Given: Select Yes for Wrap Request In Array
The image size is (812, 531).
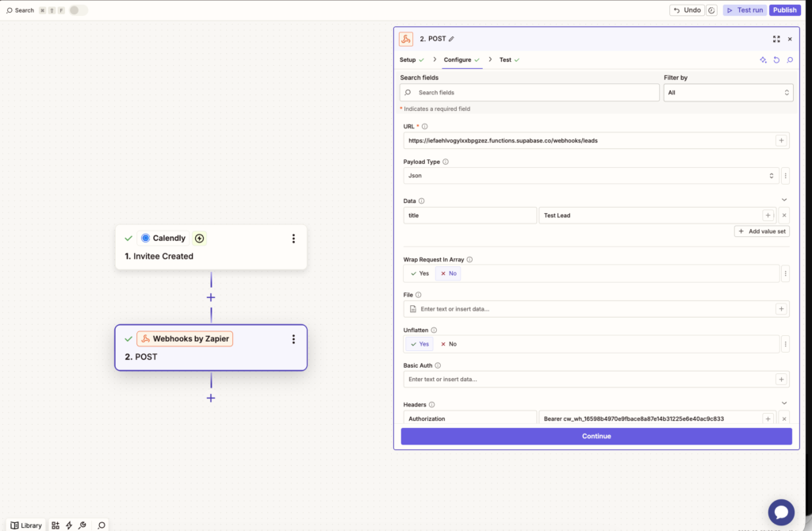Looking at the screenshot, I should [419, 273].
